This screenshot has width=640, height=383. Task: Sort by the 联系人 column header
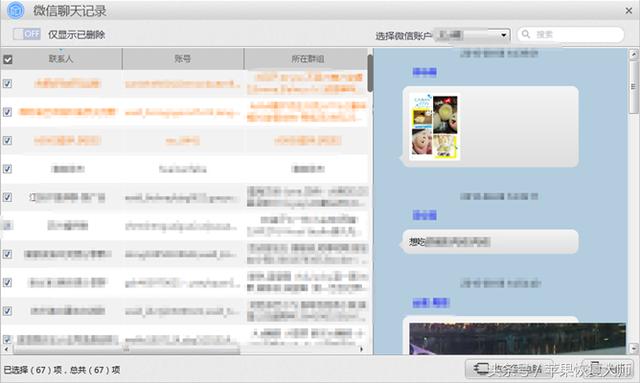coord(61,59)
